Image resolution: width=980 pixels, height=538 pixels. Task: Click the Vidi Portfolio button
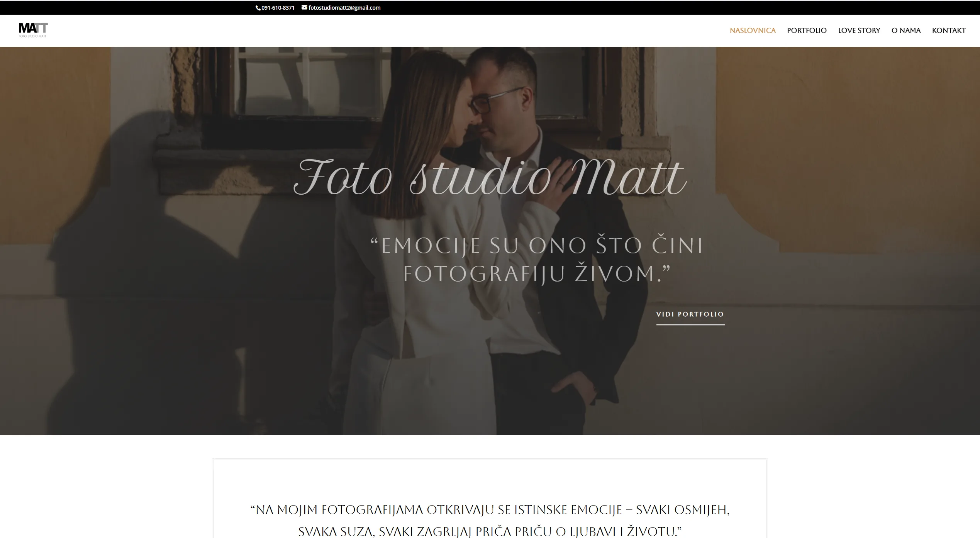690,314
